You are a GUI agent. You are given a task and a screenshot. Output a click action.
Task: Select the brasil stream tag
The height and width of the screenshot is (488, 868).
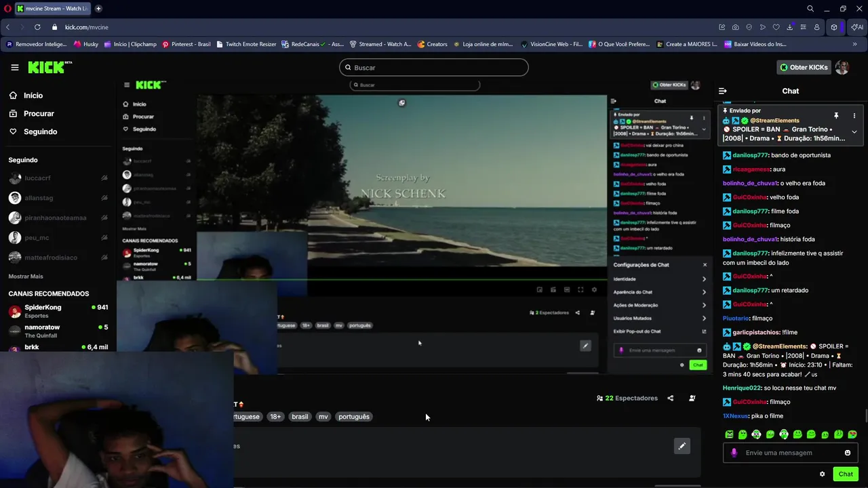click(x=300, y=417)
